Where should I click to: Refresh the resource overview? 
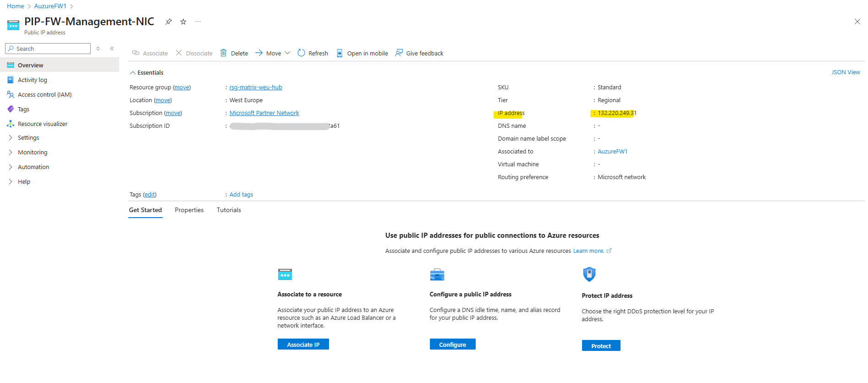pyautogui.click(x=313, y=53)
